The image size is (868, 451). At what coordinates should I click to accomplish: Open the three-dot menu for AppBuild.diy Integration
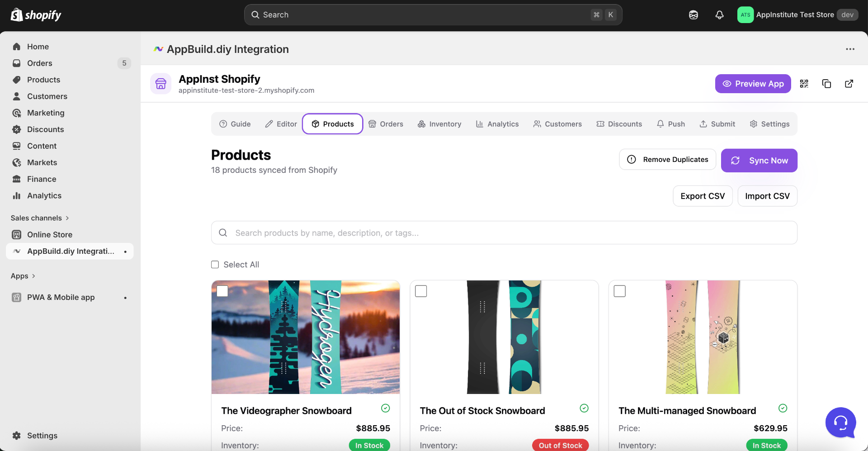pyautogui.click(x=850, y=49)
